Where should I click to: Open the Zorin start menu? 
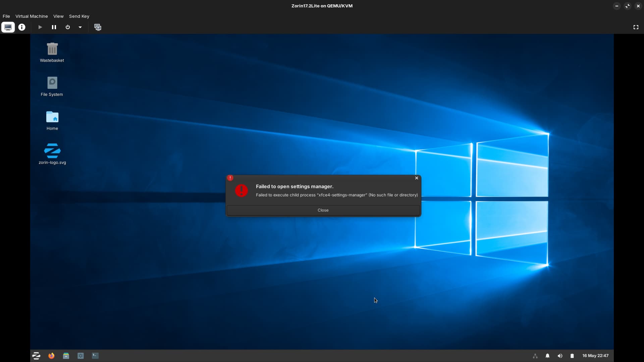[x=36, y=356]
